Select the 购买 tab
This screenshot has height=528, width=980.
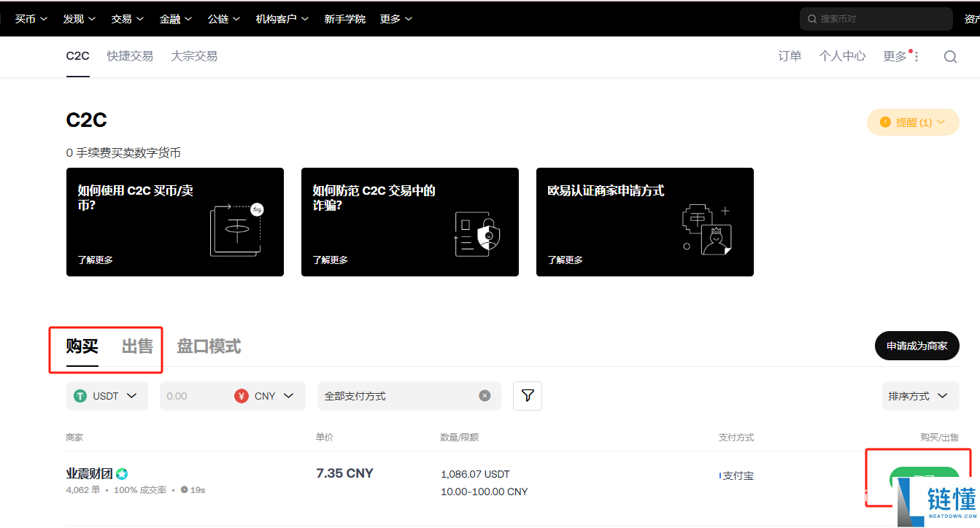click(82, 346)
